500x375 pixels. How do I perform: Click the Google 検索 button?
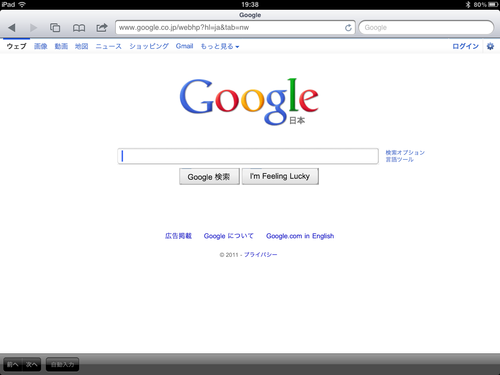click(209, 176)
